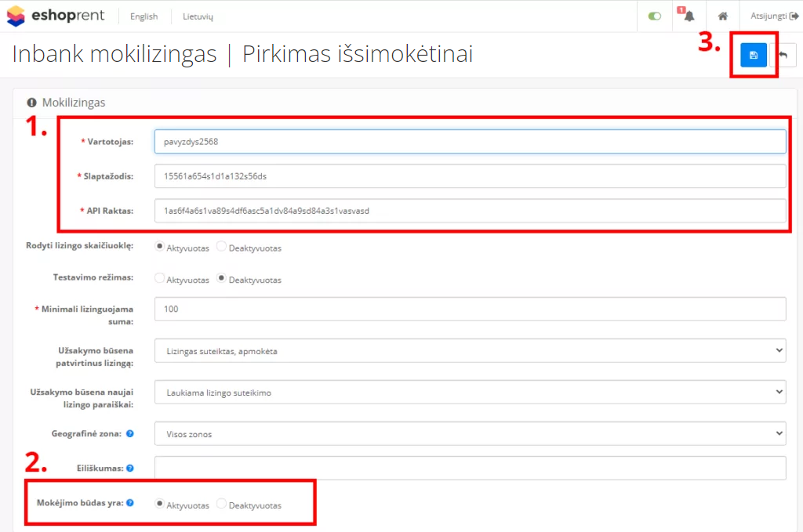Go to the home page icon
The width and height of the screenshot is (803, 532).
[722, 16]
